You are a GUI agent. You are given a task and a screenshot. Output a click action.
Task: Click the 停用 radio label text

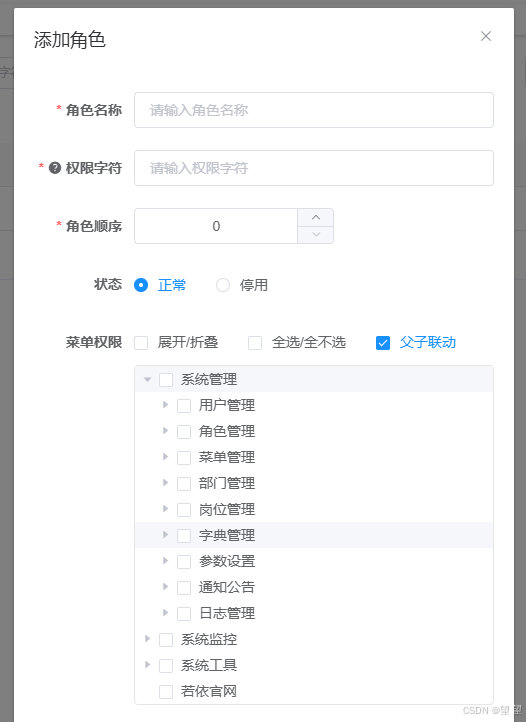point(254,285)
